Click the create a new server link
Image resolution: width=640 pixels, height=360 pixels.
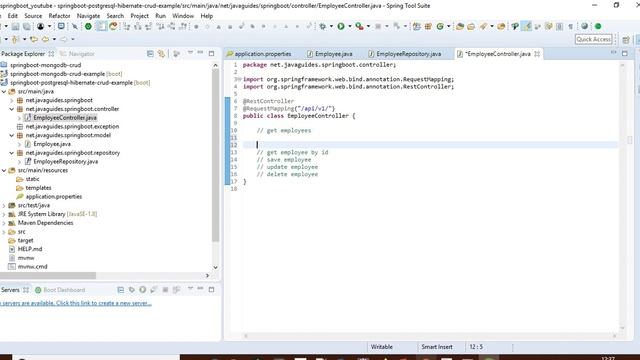[76, 303]
